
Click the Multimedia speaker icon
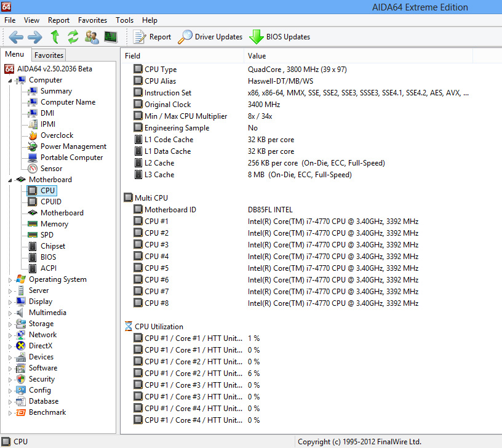pos(20,313)
